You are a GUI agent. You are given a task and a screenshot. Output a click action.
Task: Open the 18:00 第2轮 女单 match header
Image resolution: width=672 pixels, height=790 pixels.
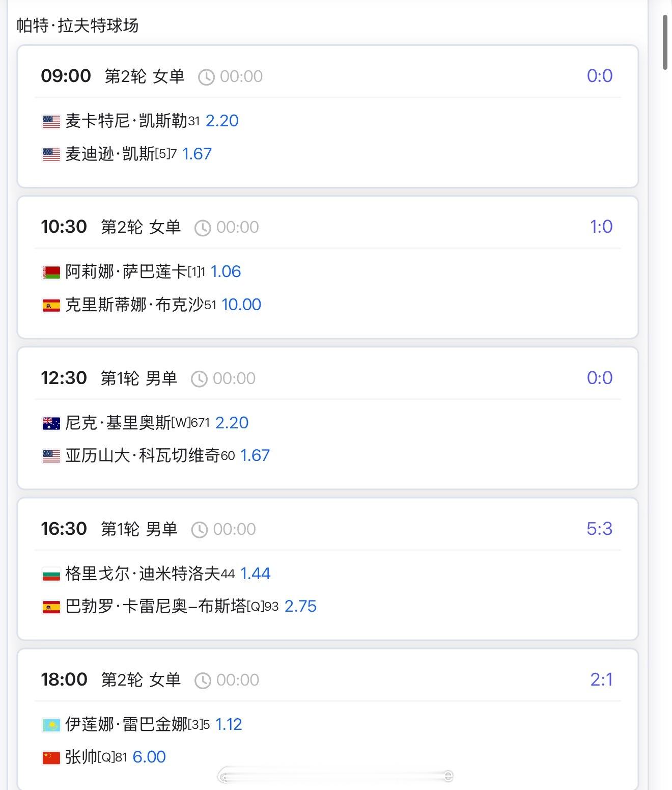click(110, 679)
